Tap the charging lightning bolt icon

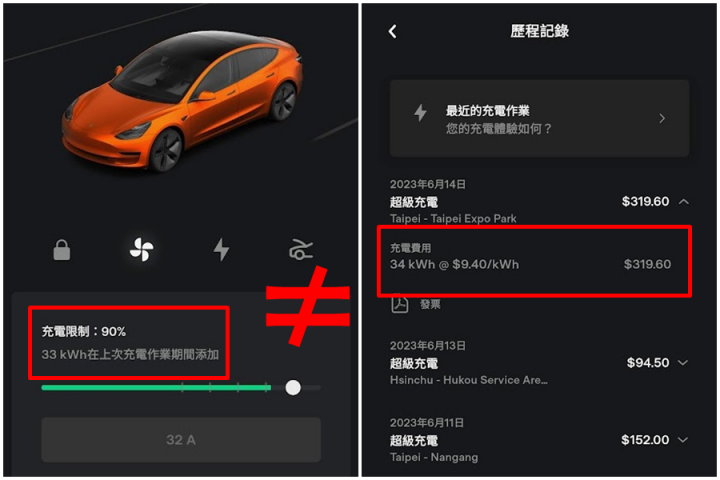click(x=221, y=250)
